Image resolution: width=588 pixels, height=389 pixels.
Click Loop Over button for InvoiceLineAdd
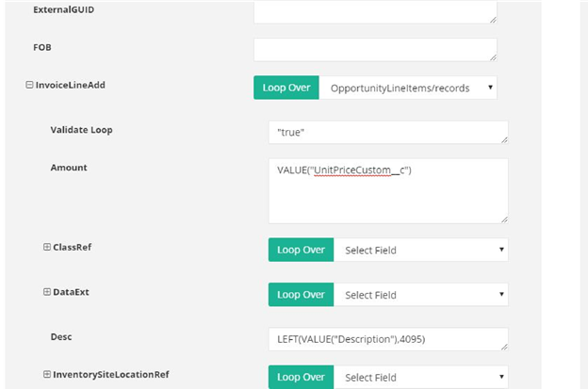tap(286, 88)
